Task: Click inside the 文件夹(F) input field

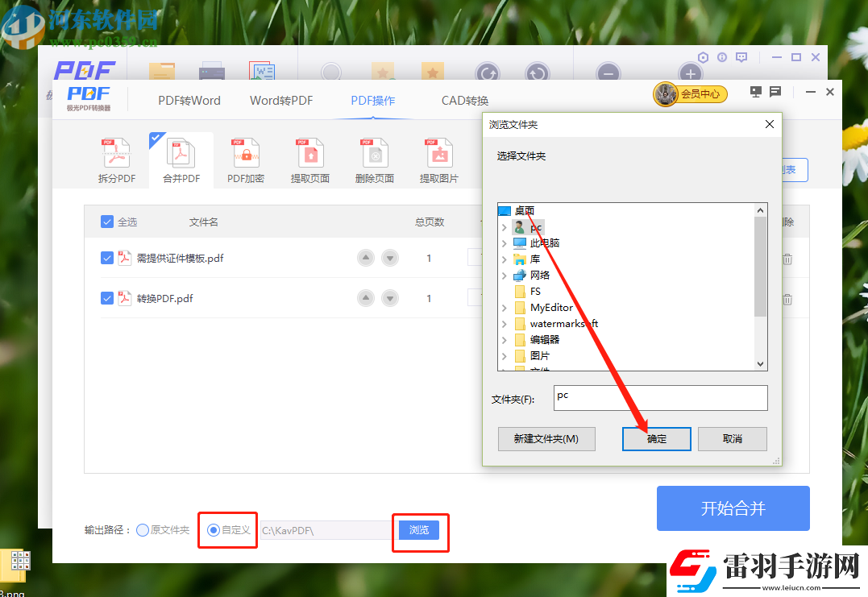Action: pos(661,397)
